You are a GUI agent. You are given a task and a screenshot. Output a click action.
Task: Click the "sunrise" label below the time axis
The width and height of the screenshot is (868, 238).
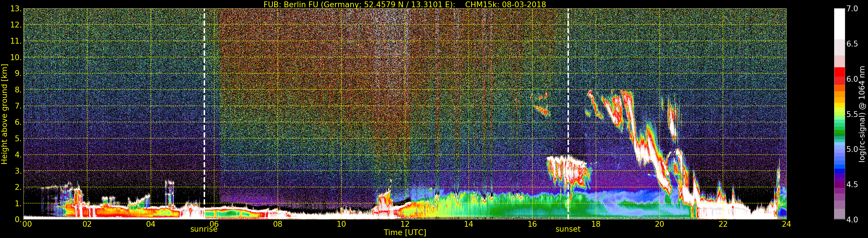[204, 229]
